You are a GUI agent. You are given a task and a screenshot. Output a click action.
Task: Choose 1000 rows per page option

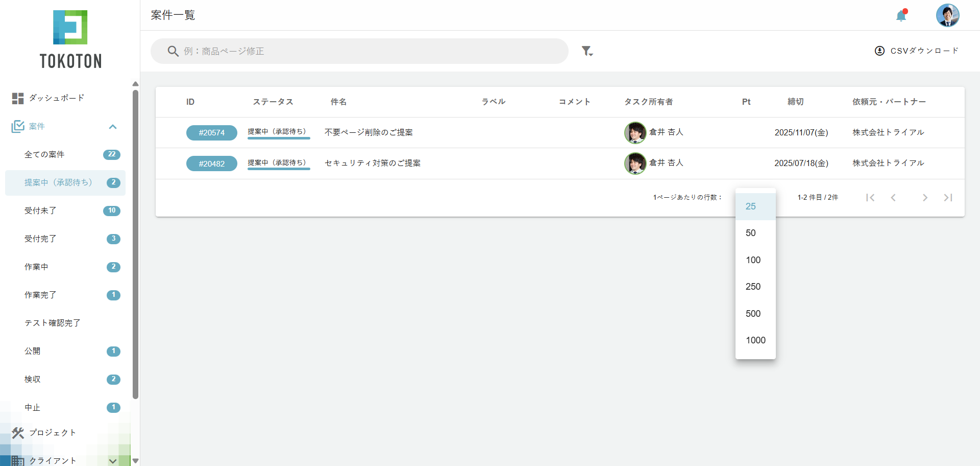click(755, 340)
